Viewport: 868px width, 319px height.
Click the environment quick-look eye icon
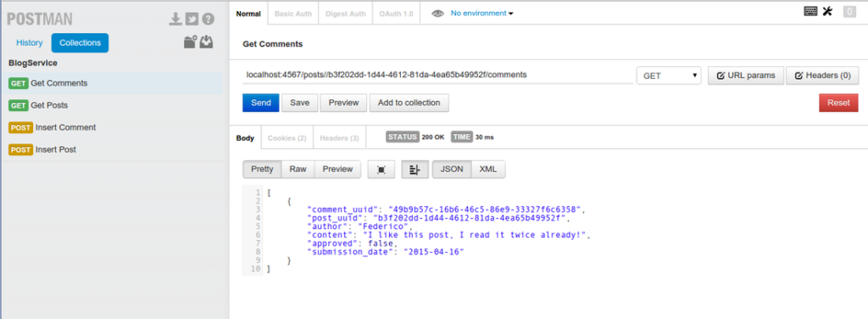[437, 14]
